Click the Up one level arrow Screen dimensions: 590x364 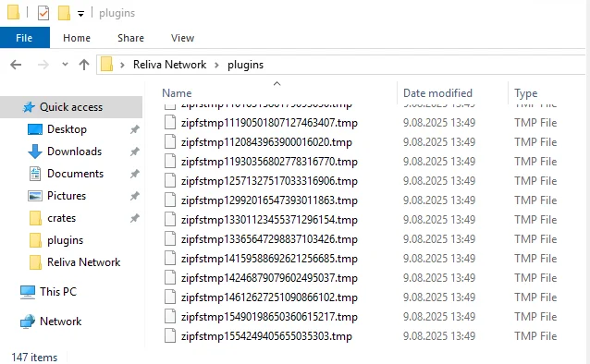tap(84, 65)
